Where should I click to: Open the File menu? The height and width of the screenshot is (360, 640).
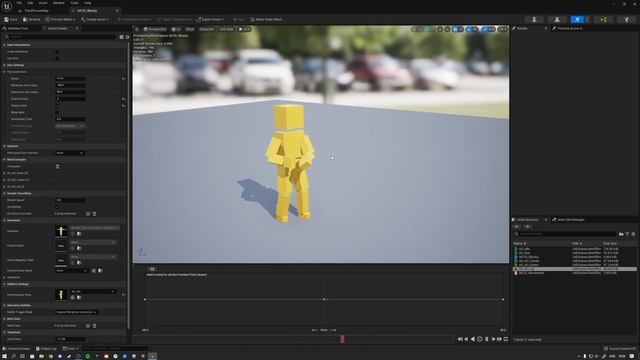(19, 3)
